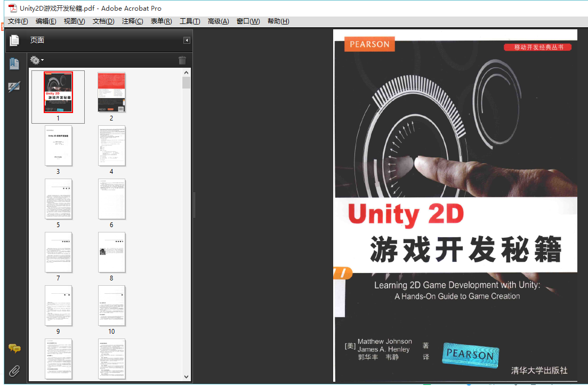588x386 pixels.
Task: Open the 注释(C) menu
Action: coord(132,21)
